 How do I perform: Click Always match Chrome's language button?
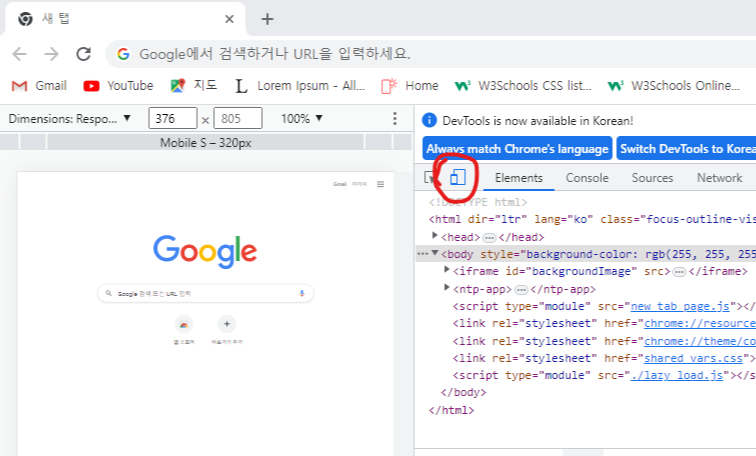pos(517,148)
